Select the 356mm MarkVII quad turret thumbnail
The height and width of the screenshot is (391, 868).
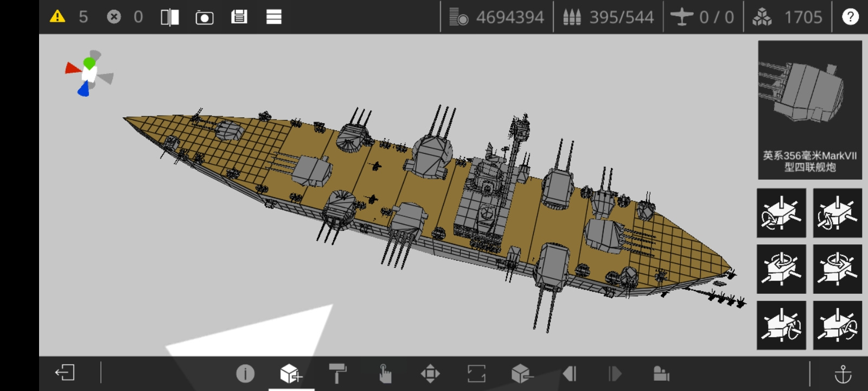tap(810, 110)
